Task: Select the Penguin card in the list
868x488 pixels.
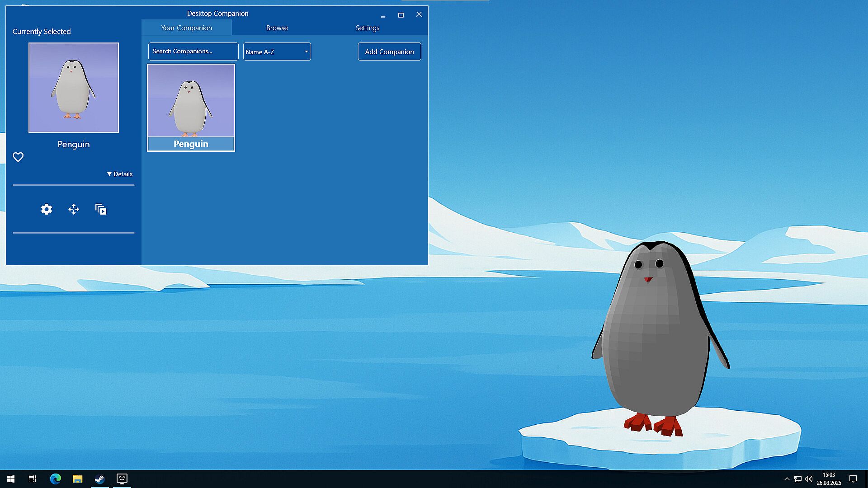Action: coord(191,108)
